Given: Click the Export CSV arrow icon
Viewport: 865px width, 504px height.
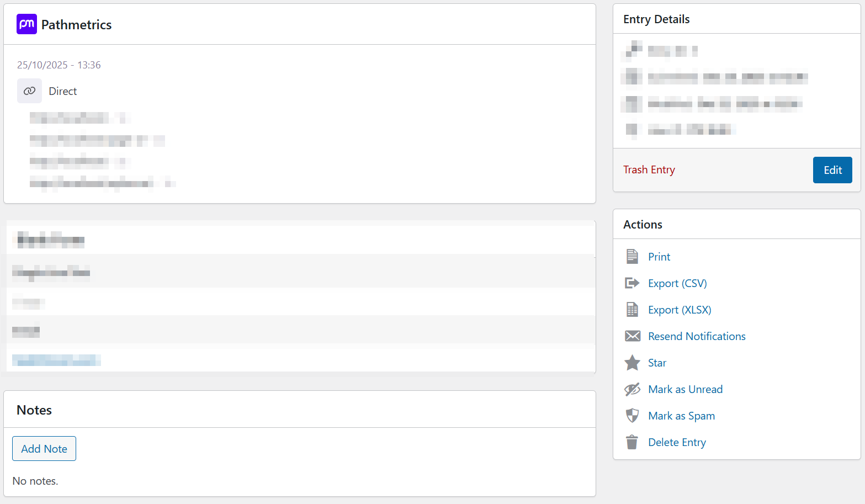Looking at the screenshot, I should pos(632,283).
